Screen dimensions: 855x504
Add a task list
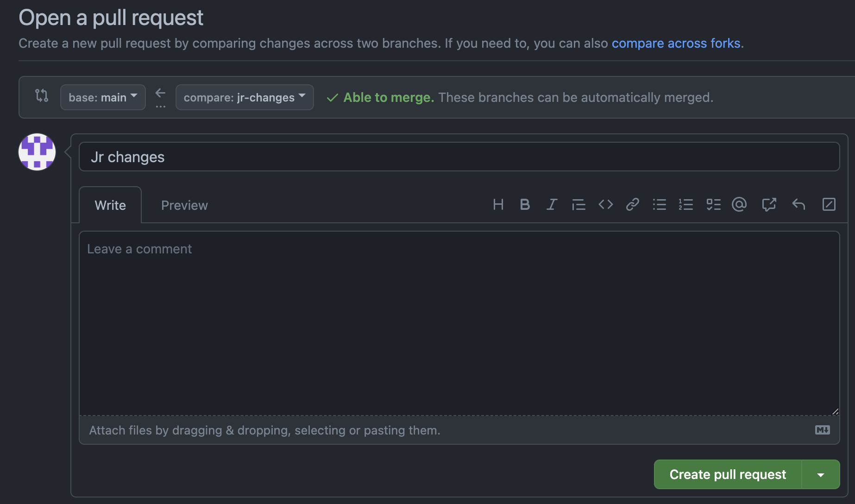[x=713, y=204]
